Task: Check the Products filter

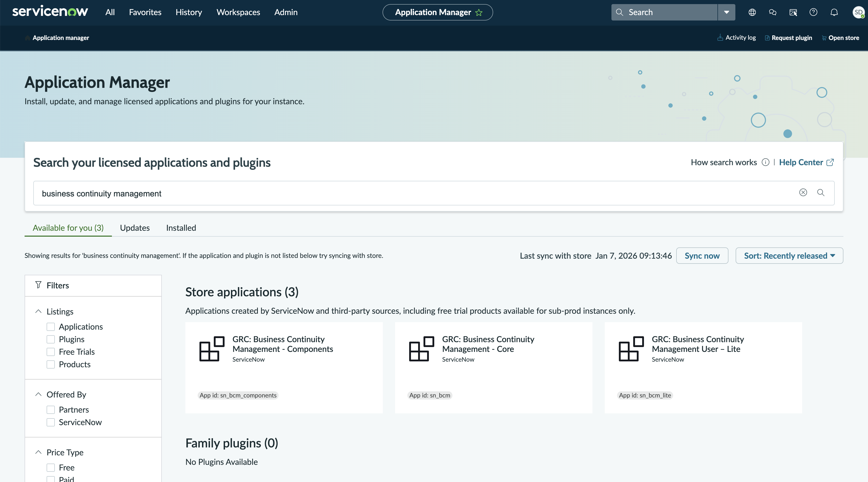Action: [50, 364]
